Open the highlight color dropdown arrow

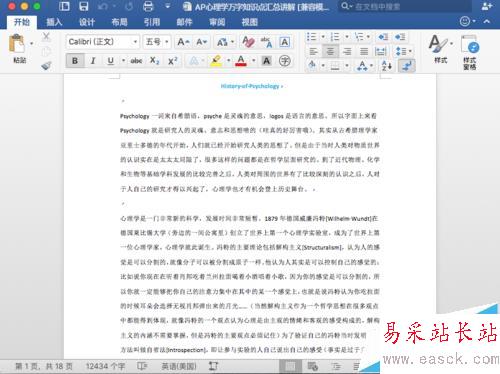click(229, 61)
